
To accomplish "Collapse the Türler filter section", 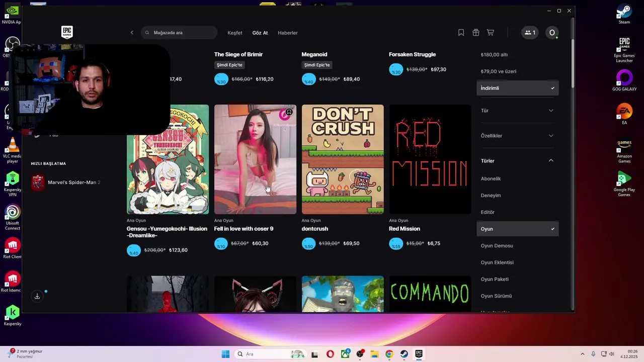I will [517, 161].
